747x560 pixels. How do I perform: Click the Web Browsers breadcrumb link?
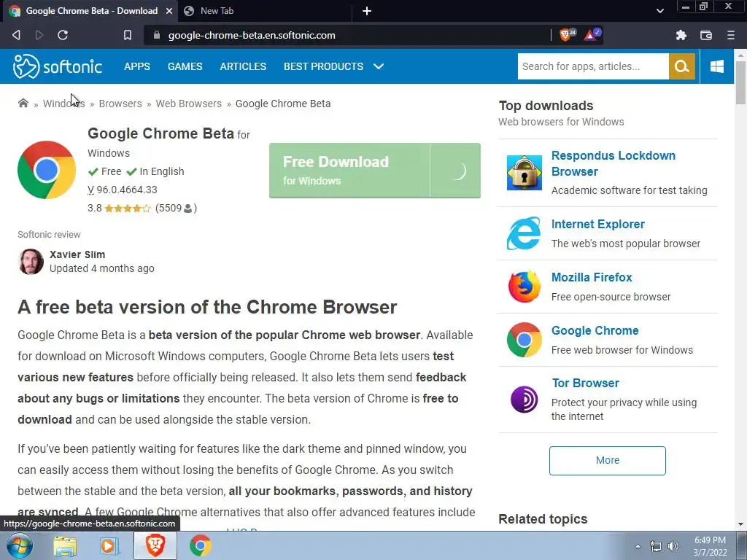(x=189, y=104)
